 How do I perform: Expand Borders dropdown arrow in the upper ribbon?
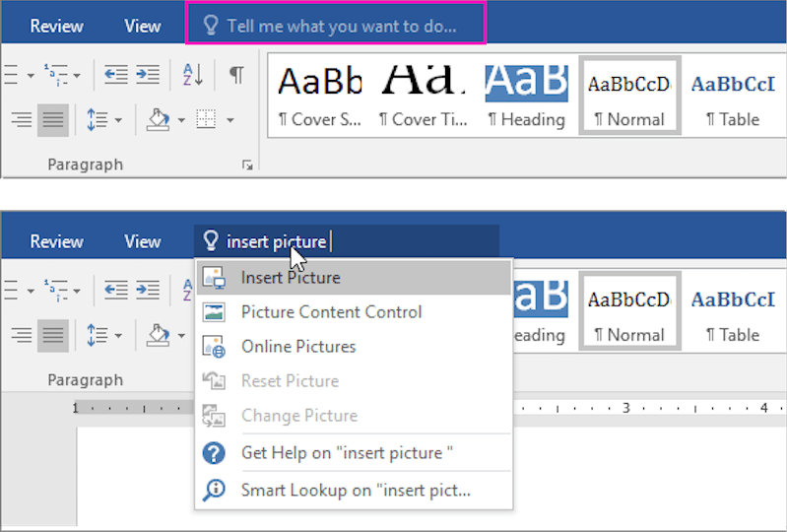230,120
